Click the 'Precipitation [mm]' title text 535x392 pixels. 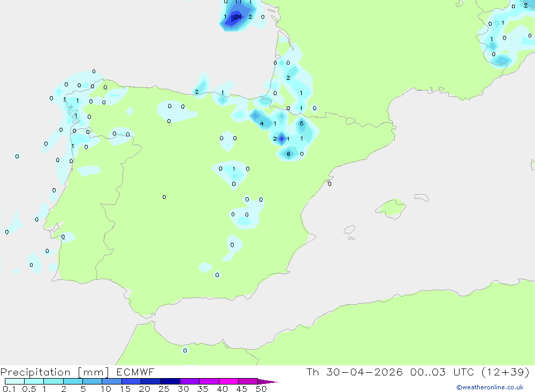point(55,372)
